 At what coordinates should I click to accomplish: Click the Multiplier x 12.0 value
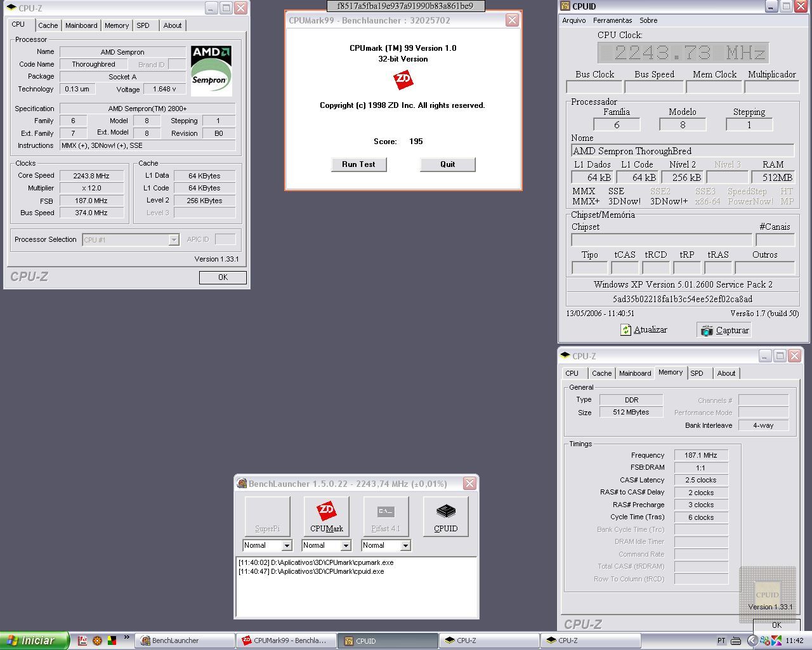point(92,189)
